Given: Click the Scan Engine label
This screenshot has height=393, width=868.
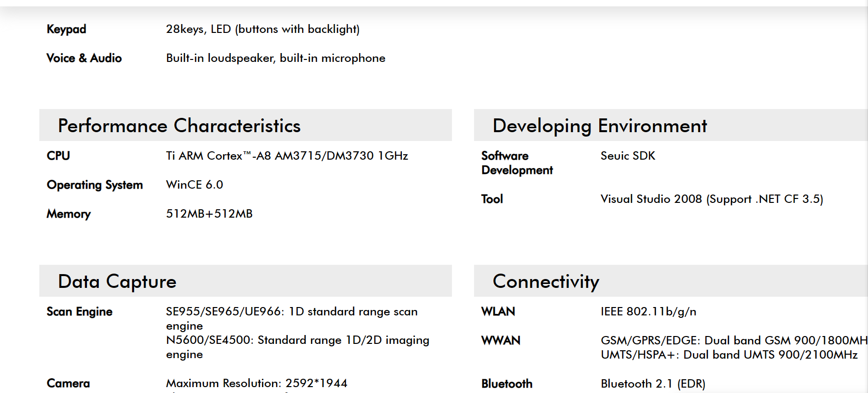Looking at the screenshot, I should (80, 311).
